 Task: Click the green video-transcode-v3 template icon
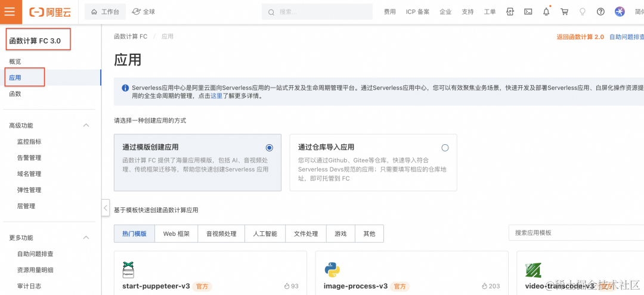point(533,269)
